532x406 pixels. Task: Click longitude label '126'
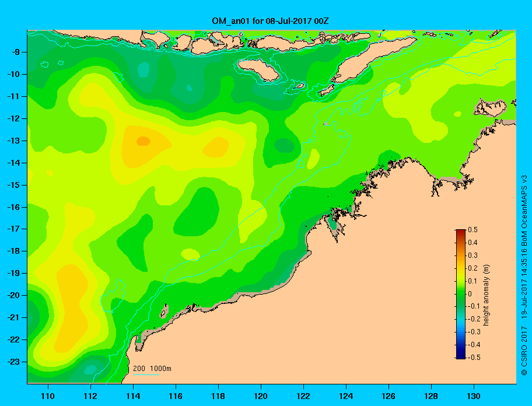388,396
